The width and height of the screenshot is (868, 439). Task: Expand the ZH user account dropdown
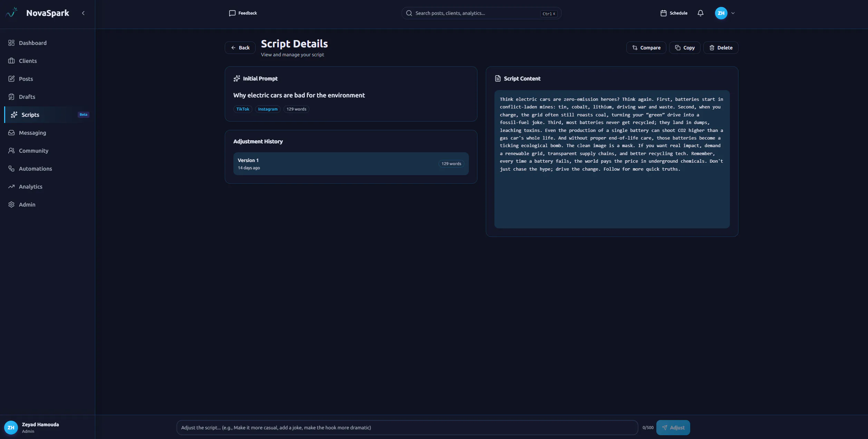point(725,13)
